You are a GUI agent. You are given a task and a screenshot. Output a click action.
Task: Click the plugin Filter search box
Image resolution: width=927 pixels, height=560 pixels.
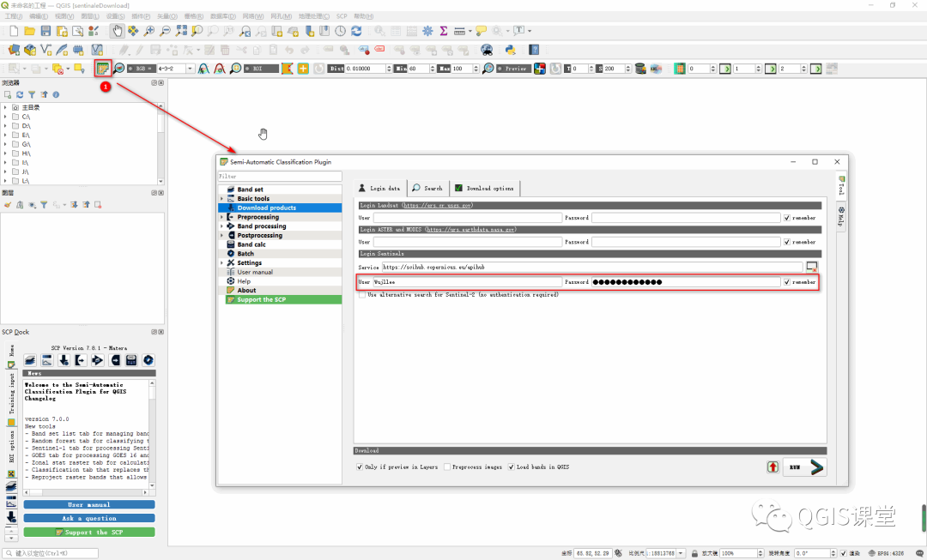click(x=280, y=176)
